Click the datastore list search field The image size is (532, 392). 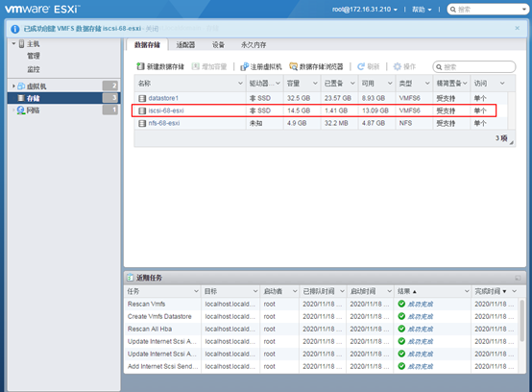pos(474,67)
